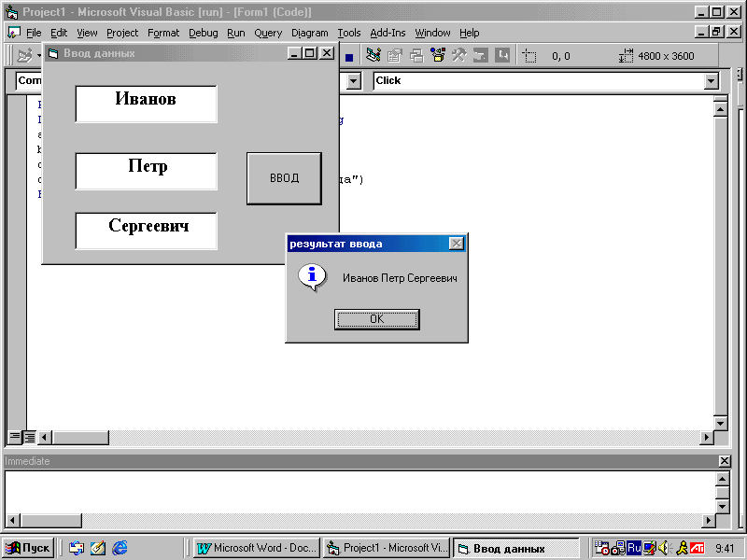Switch to Procedure View in code window
This screenshot has width=747, height=560.
point(15,436)
